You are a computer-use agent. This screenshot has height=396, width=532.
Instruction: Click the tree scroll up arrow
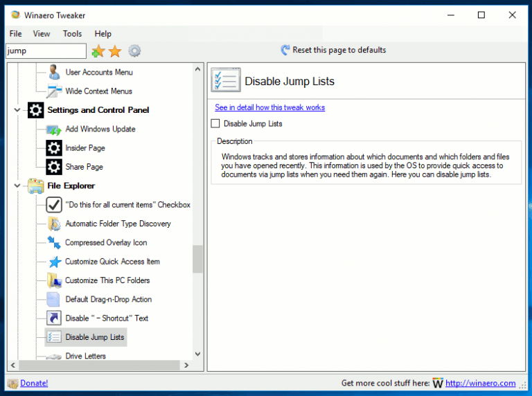click(198, 69)
